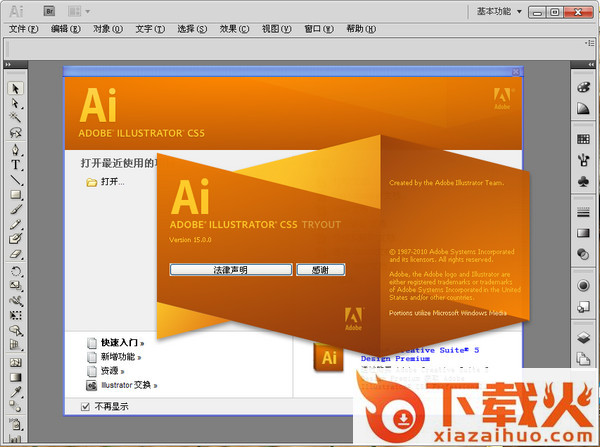Image resolution: width=600 pixels, height=447 pixels.
Task: Open the 选择(S) menu
Action: [x=192, y=29]
